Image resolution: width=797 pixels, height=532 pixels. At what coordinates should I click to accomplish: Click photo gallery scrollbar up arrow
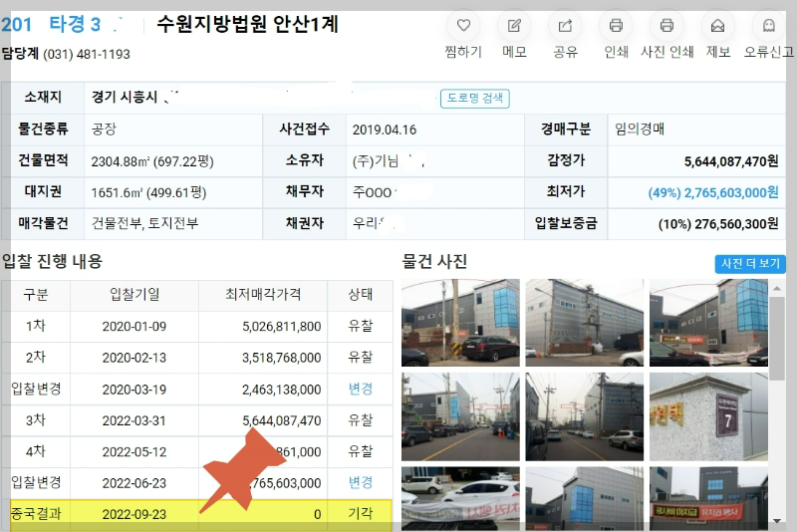(x=777, y=289)
